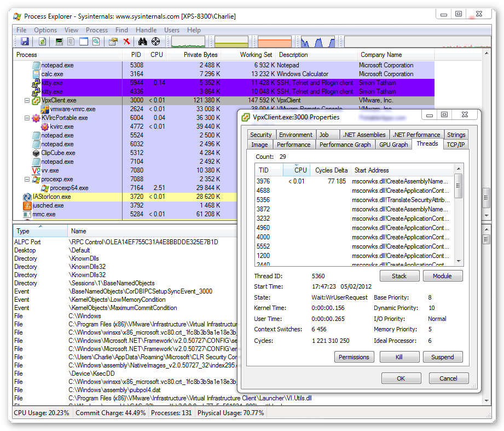Click the Module button
Image resolution: width=504 pixels, height=431 pixels.
[442, 276]
